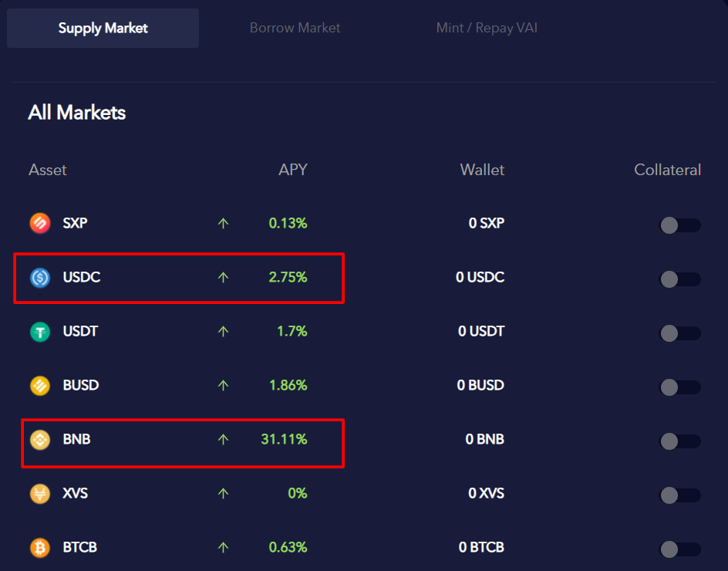Click the BTCB Bitcoin icon
Viewport: 728px width, 571px height.
pos(40,548)
